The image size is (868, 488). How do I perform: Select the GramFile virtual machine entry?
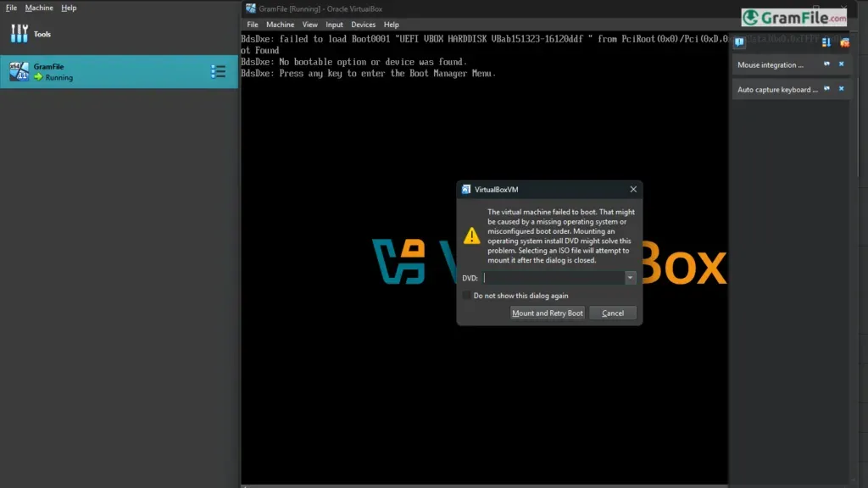click(119, 71)
